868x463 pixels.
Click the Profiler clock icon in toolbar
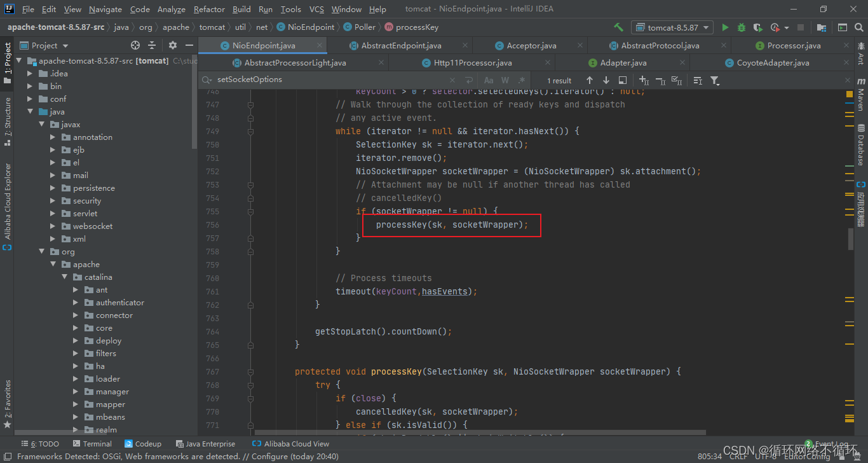pos(775,28)
